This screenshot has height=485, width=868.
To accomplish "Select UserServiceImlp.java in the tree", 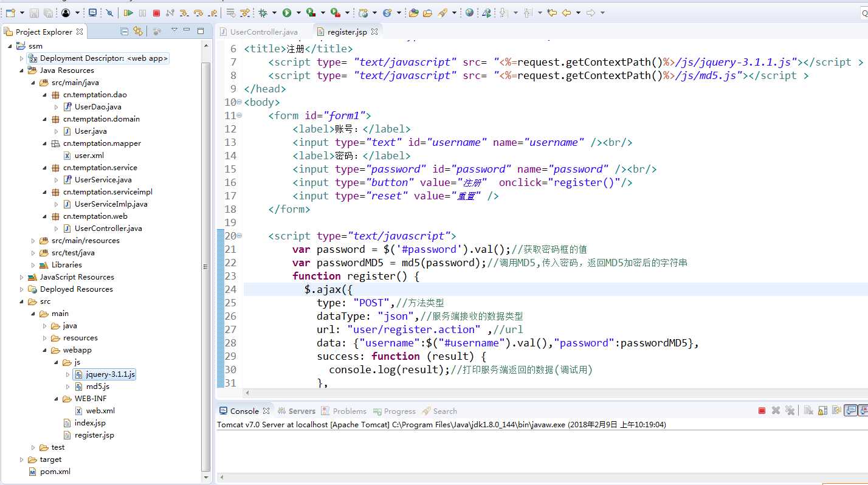I will [111, 204].
